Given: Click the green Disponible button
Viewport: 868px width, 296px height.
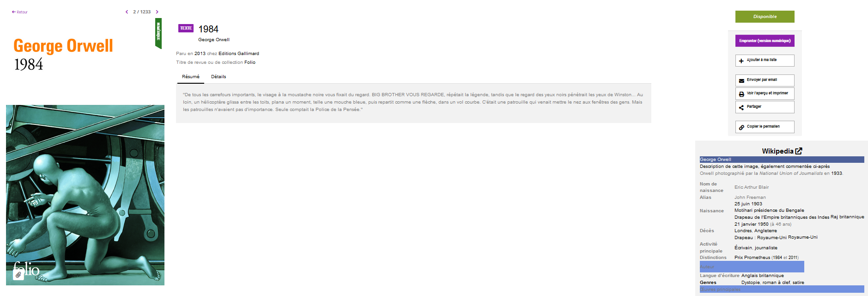Looking at the screenshot, I should pyautogui.click(x=765, y=17).
